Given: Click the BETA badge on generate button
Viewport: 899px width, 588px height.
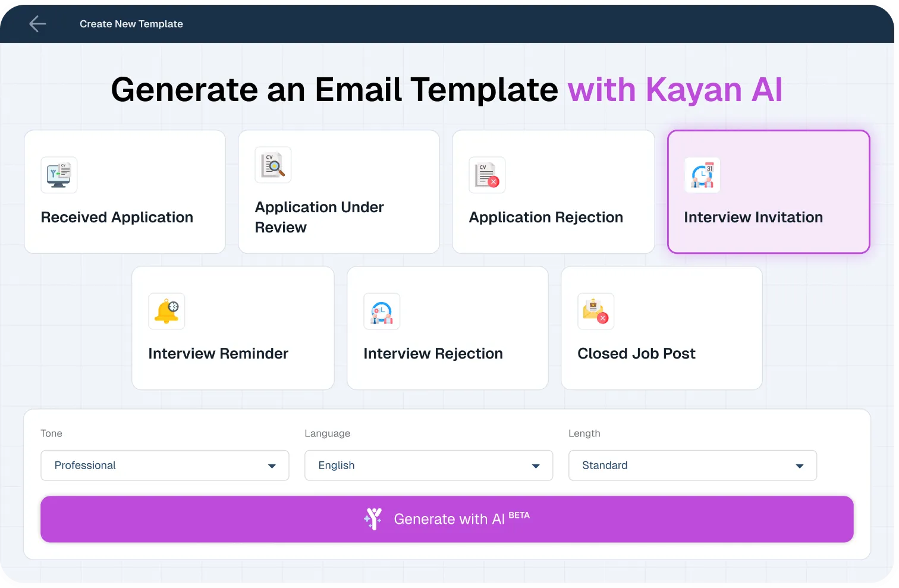Looking at the screenshot, I should click(x=519, y=515).
